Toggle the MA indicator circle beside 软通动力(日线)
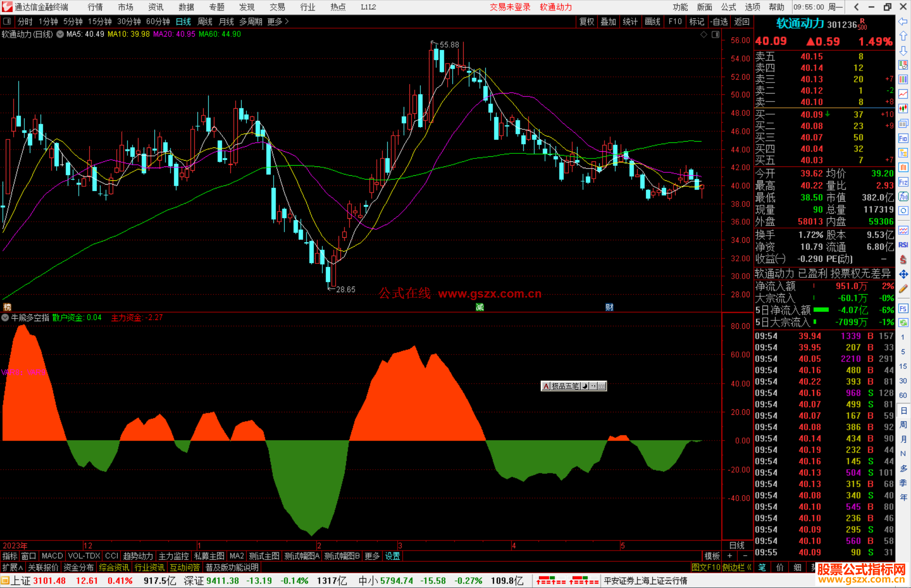The image size is (911, 588). pyautogui.click(x=60, y=34)
